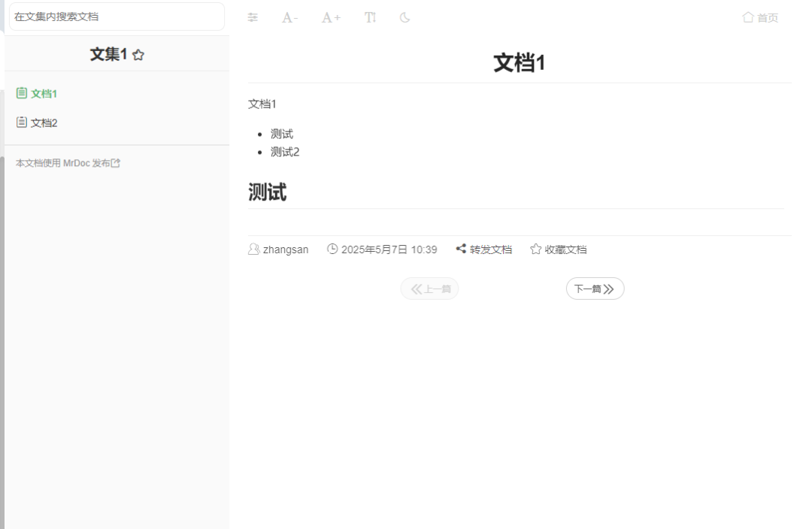The height and width of the screenshot is (529, 812).
Task: Click the 测试 section heading
Action: pyautogui.click(x=267, y=192)
